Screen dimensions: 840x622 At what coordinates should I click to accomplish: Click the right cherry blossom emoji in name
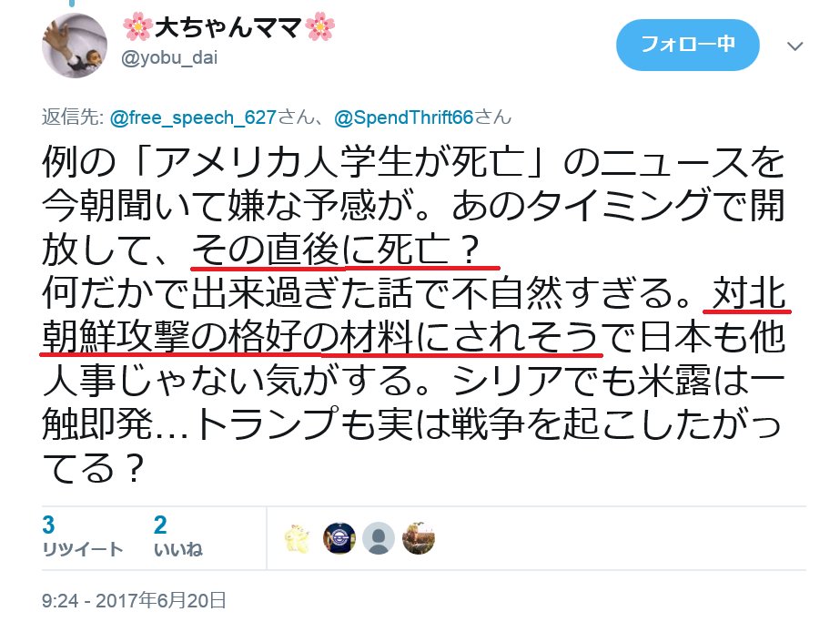pyautogui.click(x=319, y=26)
